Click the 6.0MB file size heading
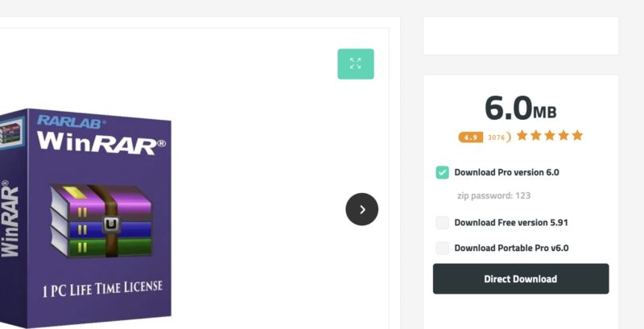Screen dimensions: 644x329 pos(520,108)
